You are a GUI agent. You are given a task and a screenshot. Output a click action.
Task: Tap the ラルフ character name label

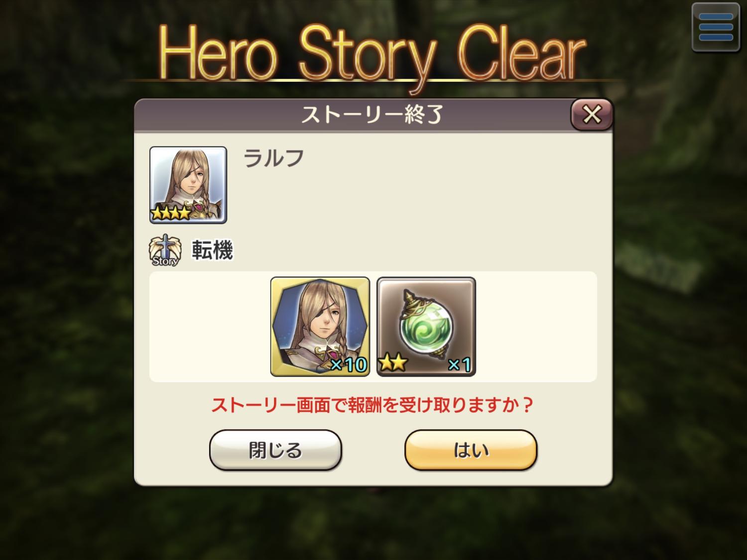click(273, 158)
